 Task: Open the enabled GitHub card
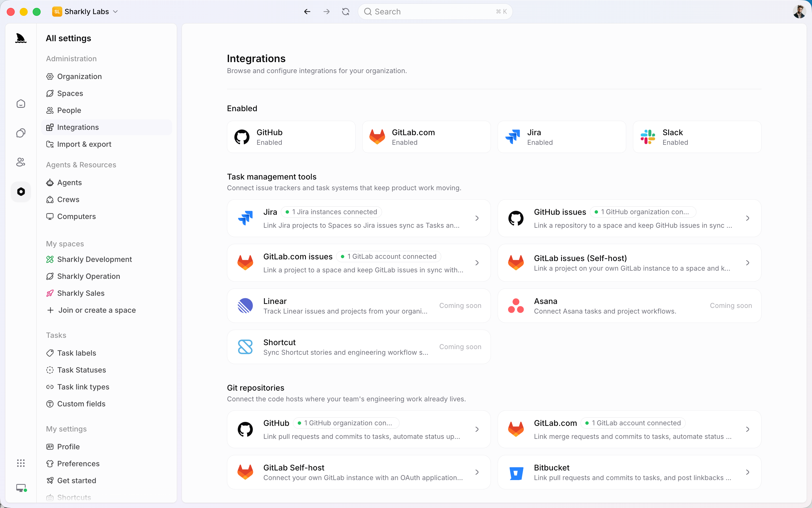pyautogui.click(x=291, y=137)
